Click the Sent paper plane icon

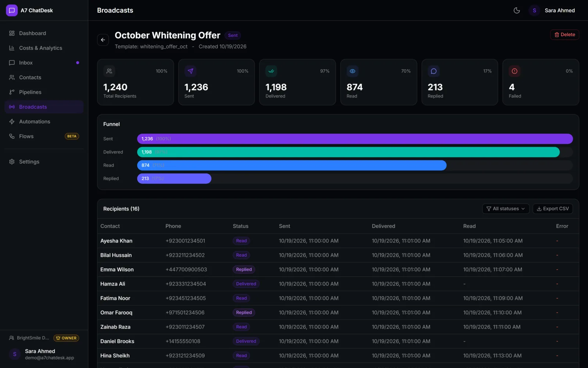[190, 71]
